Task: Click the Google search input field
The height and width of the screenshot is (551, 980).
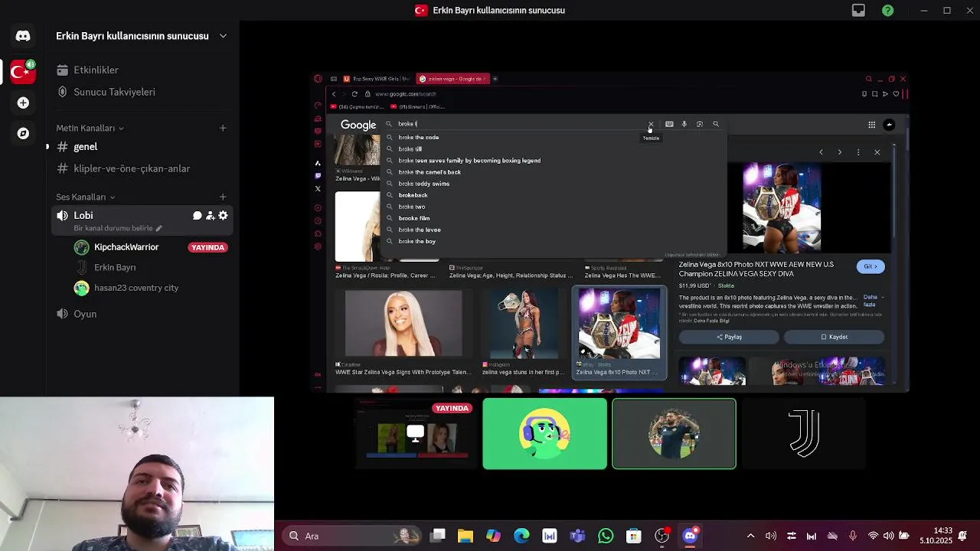Action: pyautogui.click(x=521, y=124)
